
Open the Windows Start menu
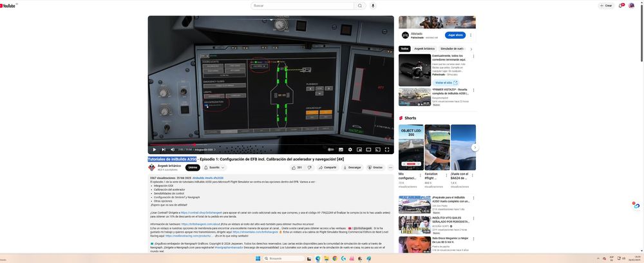(258, 258)
